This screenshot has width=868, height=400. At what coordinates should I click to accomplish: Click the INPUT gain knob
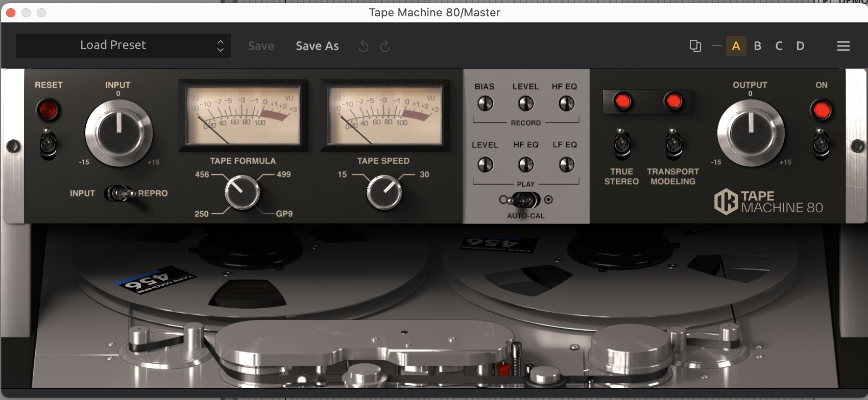tap(118, 133)
